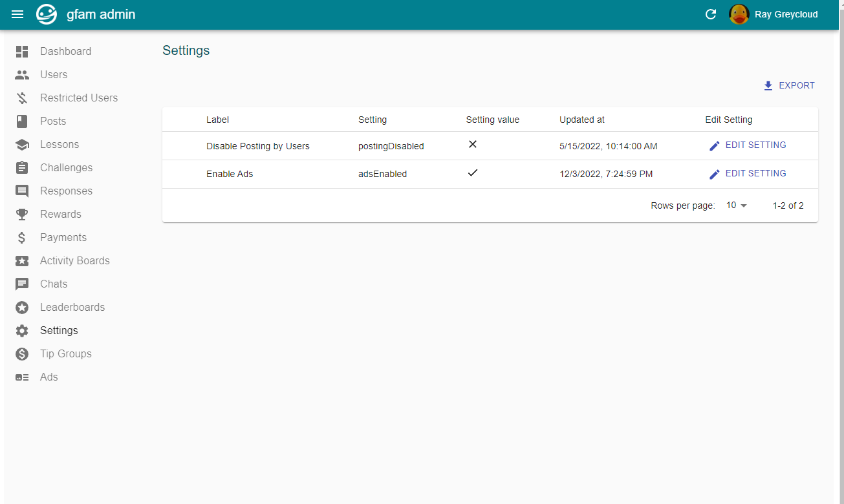This screenshot has height=504, width=844.
Task: Sort by the Updated at column header
Action: click(x=582, y=120)
